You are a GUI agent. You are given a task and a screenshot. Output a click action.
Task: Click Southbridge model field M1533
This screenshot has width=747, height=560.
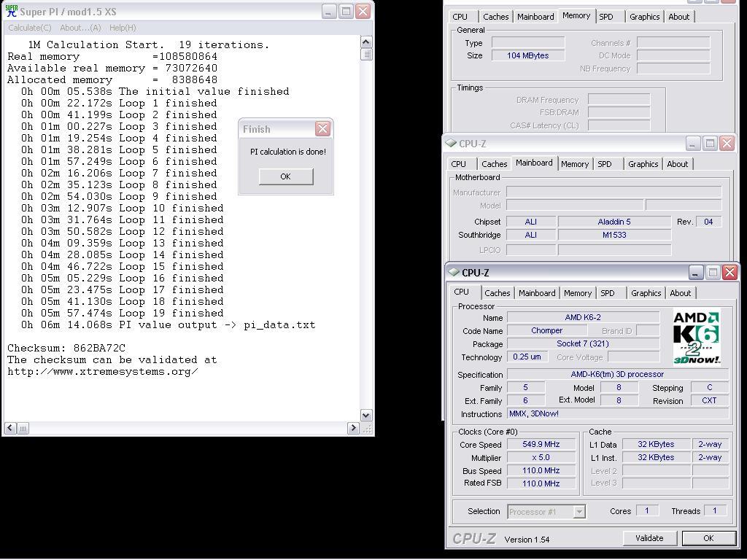pyautogui.click(x=614, y=236)
